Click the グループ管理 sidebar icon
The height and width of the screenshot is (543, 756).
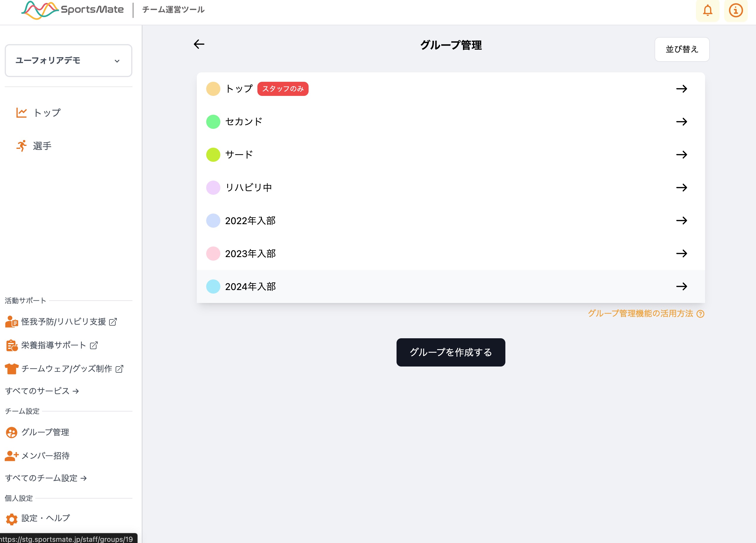12,432
